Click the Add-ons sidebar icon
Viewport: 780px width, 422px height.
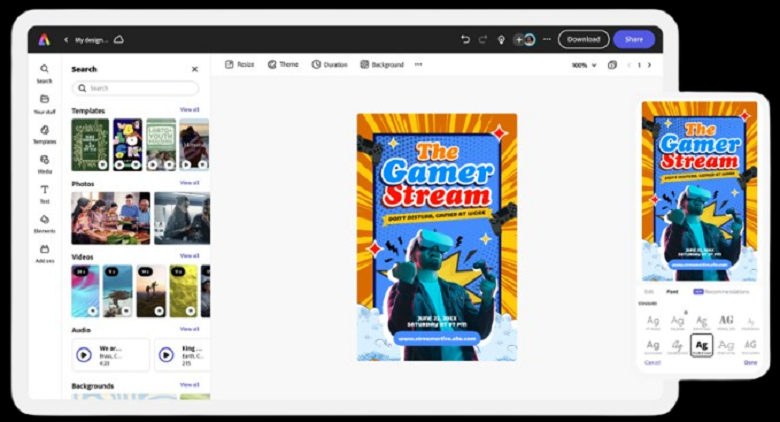[44, 249]
